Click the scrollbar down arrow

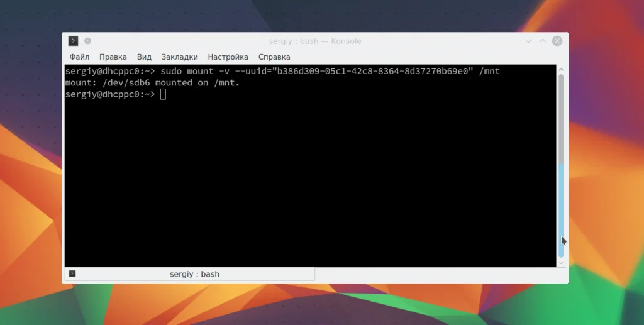click(x=561, y=263)
